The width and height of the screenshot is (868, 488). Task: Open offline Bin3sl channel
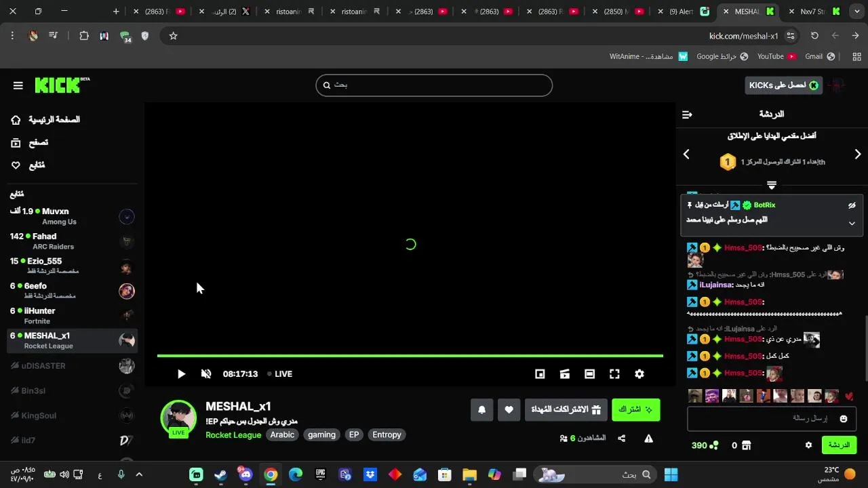coord(72,391)
